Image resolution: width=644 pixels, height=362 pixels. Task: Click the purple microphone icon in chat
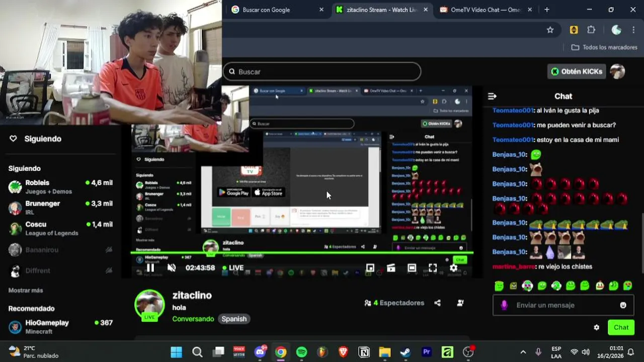(504, 305)
